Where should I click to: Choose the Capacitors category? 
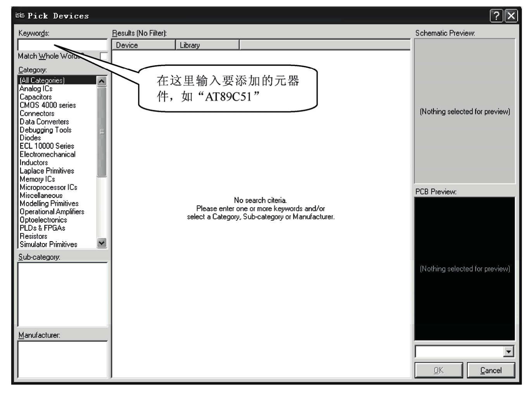click(36, 97)
